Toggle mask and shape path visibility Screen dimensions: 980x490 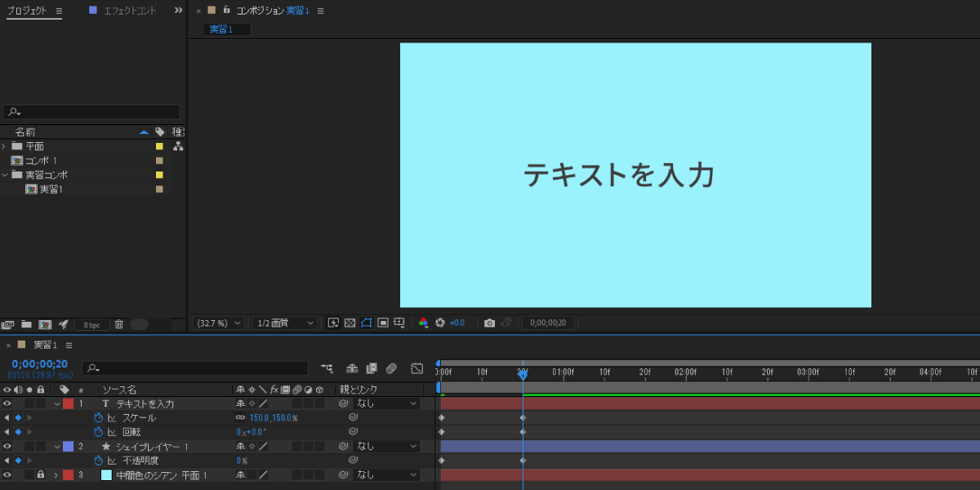[x=367, y=323]
